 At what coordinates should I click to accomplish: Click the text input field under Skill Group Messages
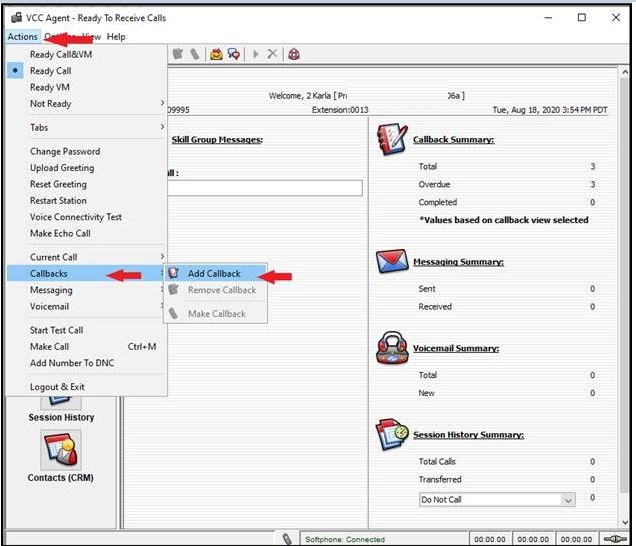(x=265, y=188)
